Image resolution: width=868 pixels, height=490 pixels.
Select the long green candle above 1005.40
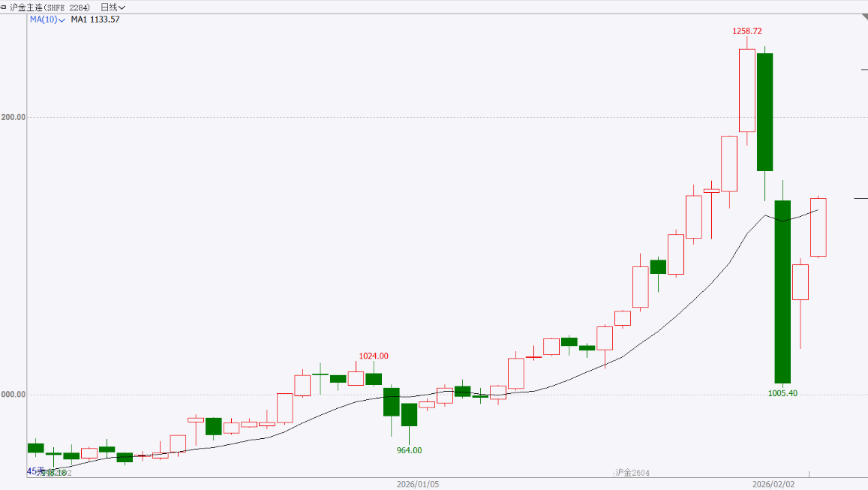coord(782,292)
